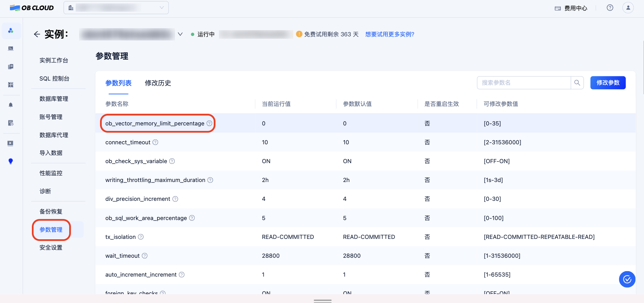Expand the instance name dropdown chevron
Image resolution: width=644 pixels, height=303 pixels.
(180, 34)
